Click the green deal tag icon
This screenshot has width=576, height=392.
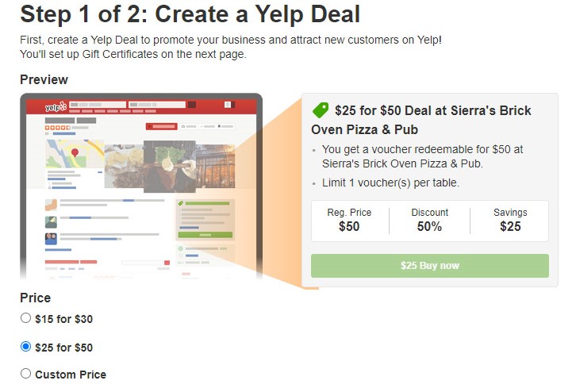pos(321,110)
